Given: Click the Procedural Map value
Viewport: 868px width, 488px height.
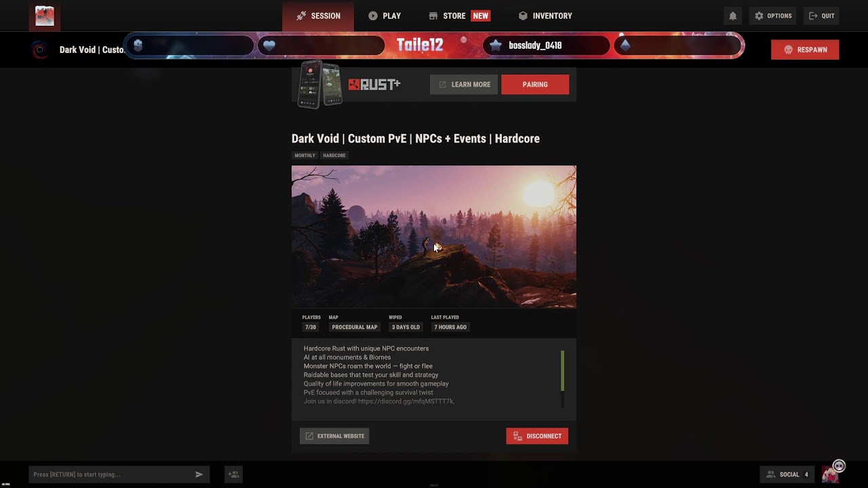Looking at the screenshot, I should pyautogui.click(x=355, y=327).
